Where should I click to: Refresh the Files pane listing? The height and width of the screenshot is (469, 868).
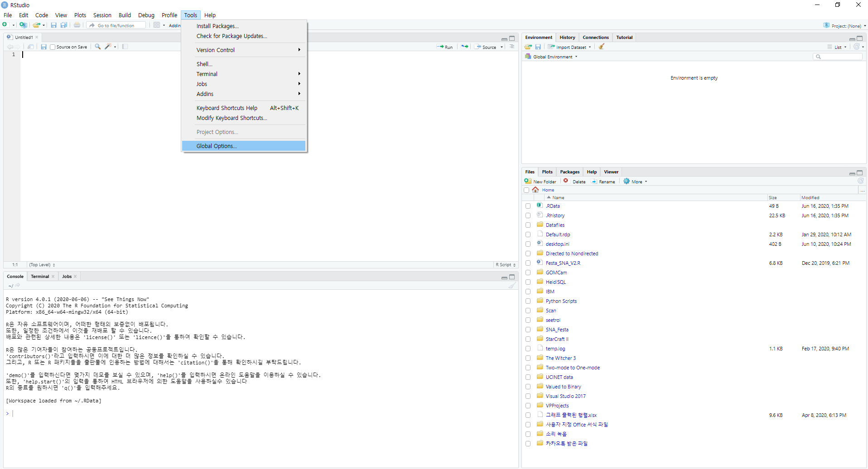(x=860, y=181)
